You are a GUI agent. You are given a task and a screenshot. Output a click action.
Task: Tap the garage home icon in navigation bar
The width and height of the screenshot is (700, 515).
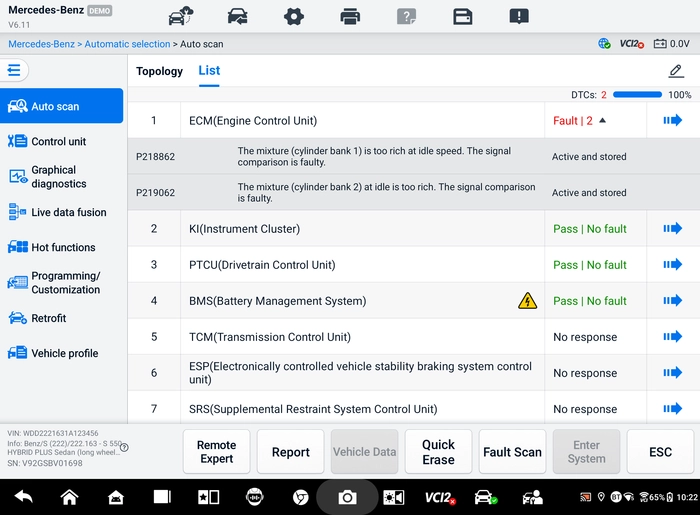click(x=116, y=497)
